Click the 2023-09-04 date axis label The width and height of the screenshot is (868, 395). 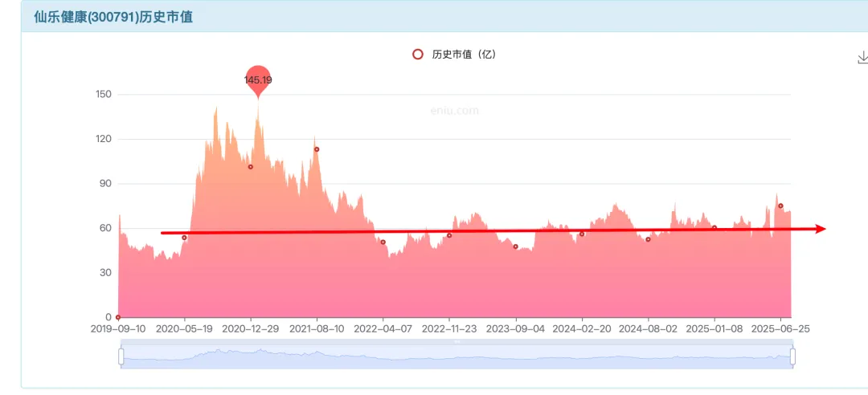[515, 328]
